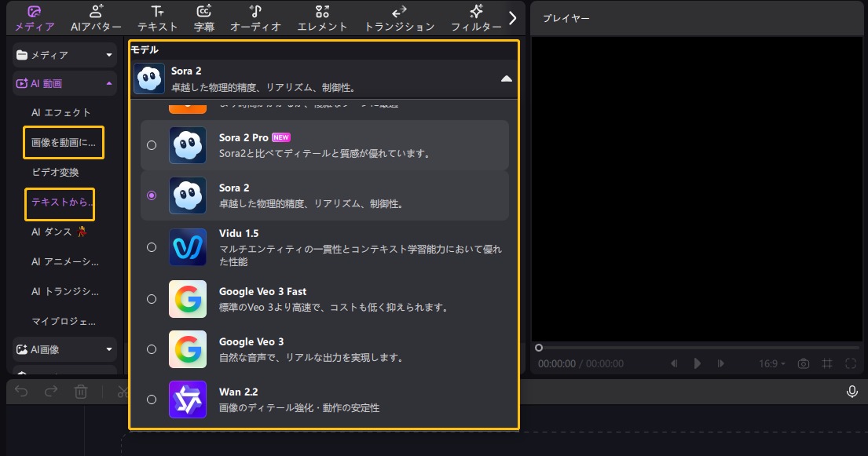The image size is (868, 456).
Task: Select the AIアバター feature icon
Action: 94,17
